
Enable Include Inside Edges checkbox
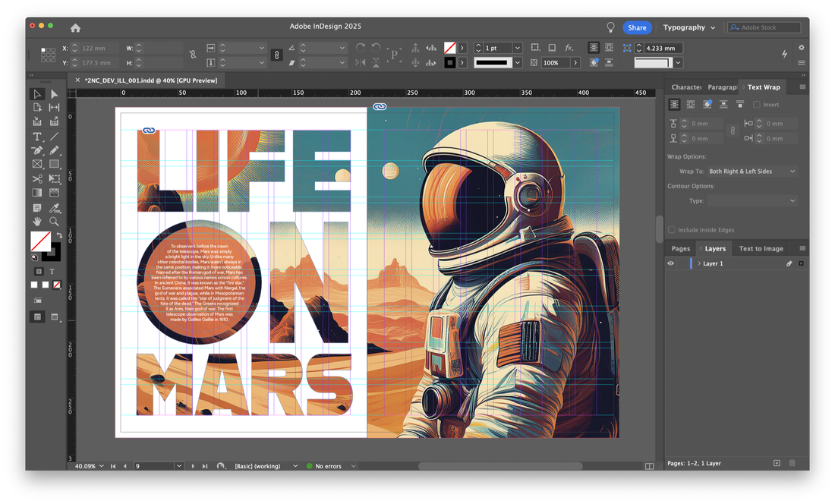pyautogui.click(x=672, y=230)
